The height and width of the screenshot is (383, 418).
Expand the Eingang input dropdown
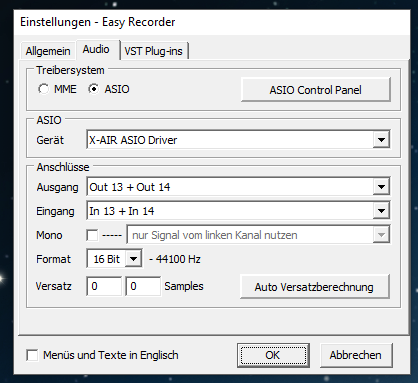tap(238, 211)
